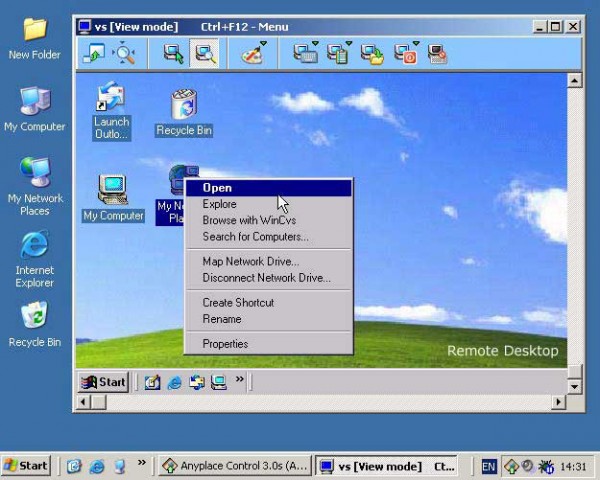The image size is (600, 480).
Task: Click the vertical scrollbar down arrow
Action: [x=574, y=387]
